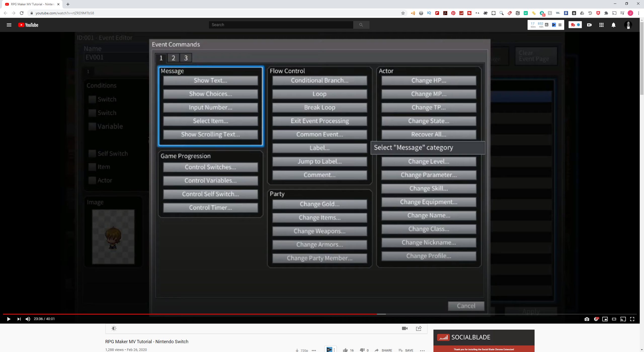Viewport: 644px width, 352px height.
Task: Save the video to a playlist
Action: [x=406, y=350]
